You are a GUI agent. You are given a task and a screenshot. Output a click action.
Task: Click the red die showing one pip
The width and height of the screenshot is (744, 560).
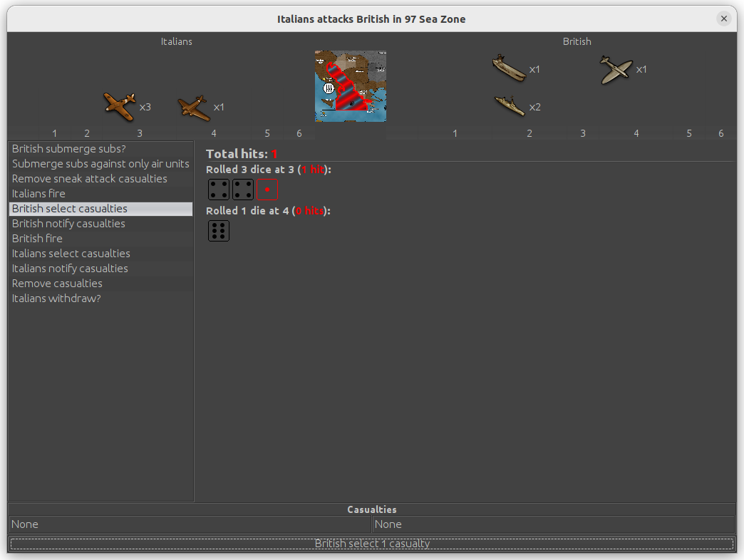click(267, 190)
